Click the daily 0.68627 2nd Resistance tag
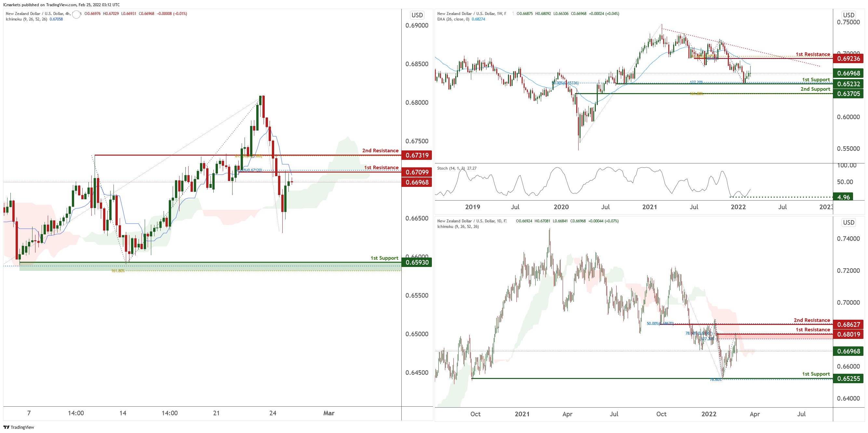This screenshot has height=433, width=868. 848,324
